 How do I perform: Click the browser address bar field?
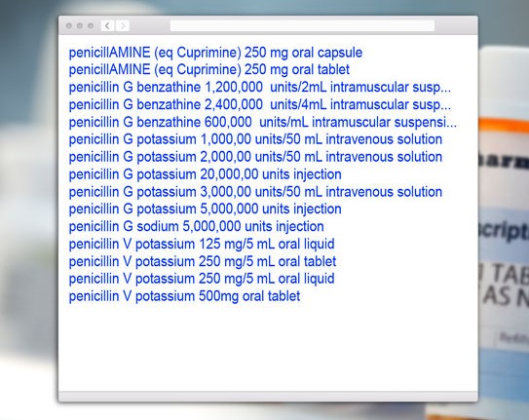pos(302,25)
